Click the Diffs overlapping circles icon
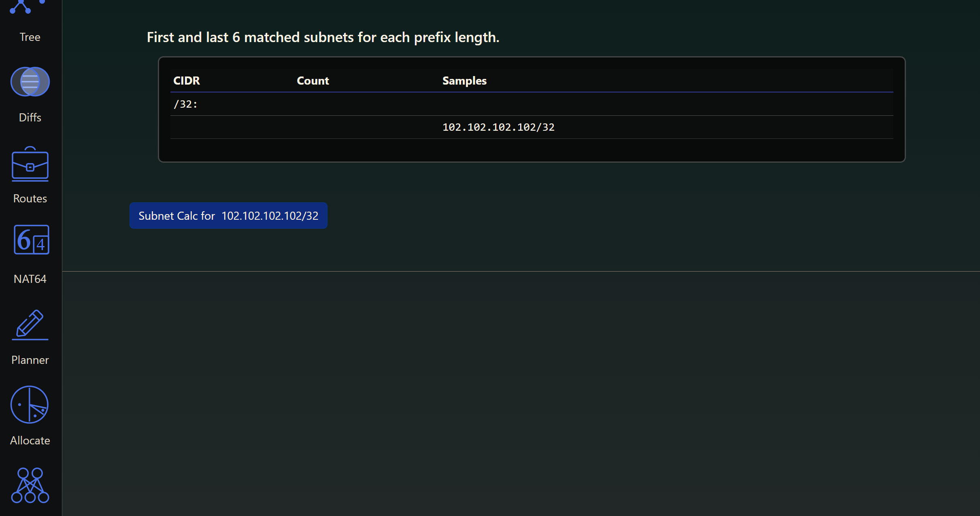Image resolution: width=980 pixels, height=516 pixels. (x=30, y=82)
